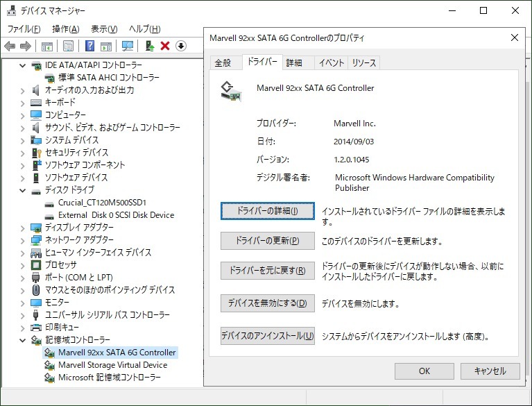Click the version value 1.2.0.1045

tap(351, 160)
